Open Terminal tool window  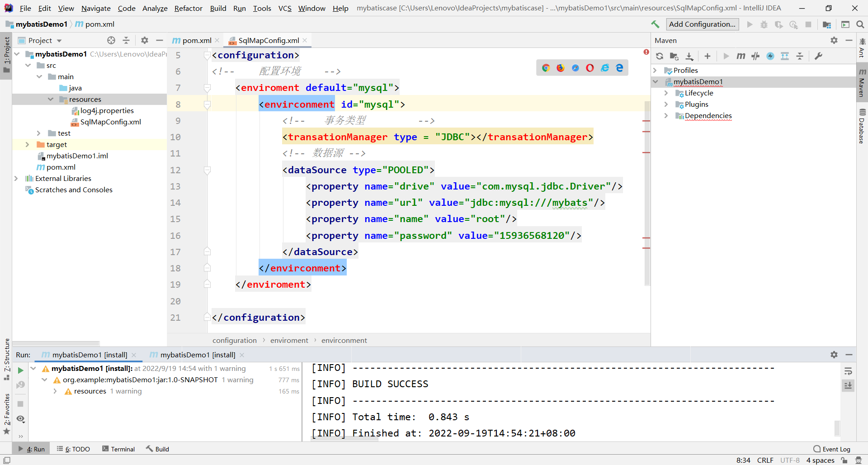[x=118, y=449]
